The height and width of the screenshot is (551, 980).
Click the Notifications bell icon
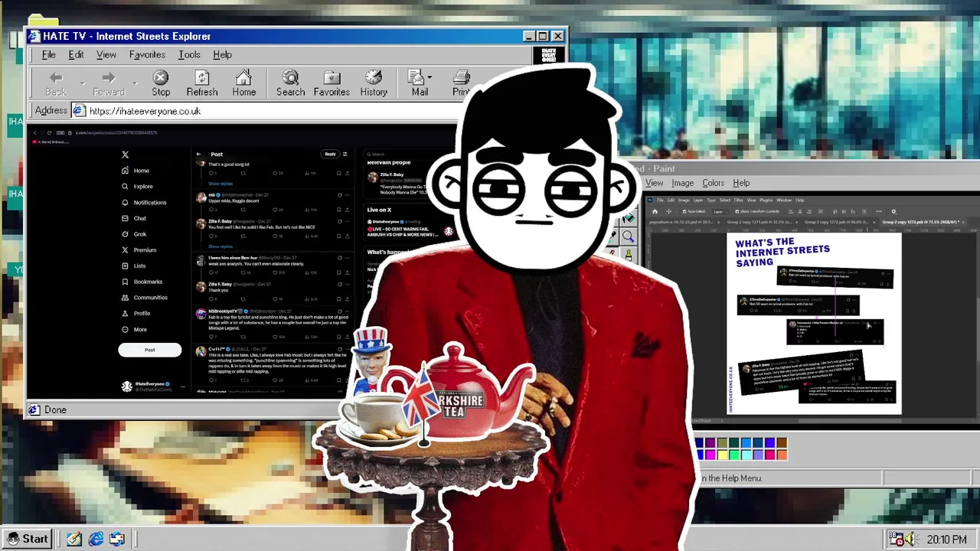[x=126, y=202]
